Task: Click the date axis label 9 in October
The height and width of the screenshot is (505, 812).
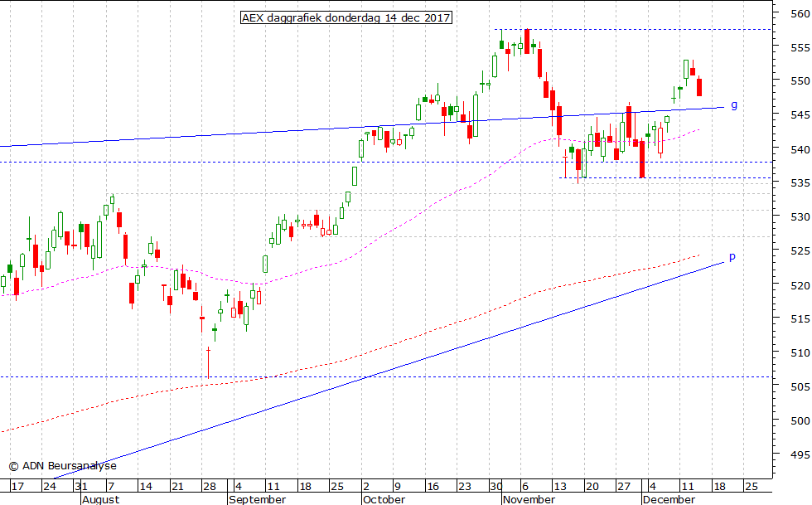Action: click(x=398, y=486)
